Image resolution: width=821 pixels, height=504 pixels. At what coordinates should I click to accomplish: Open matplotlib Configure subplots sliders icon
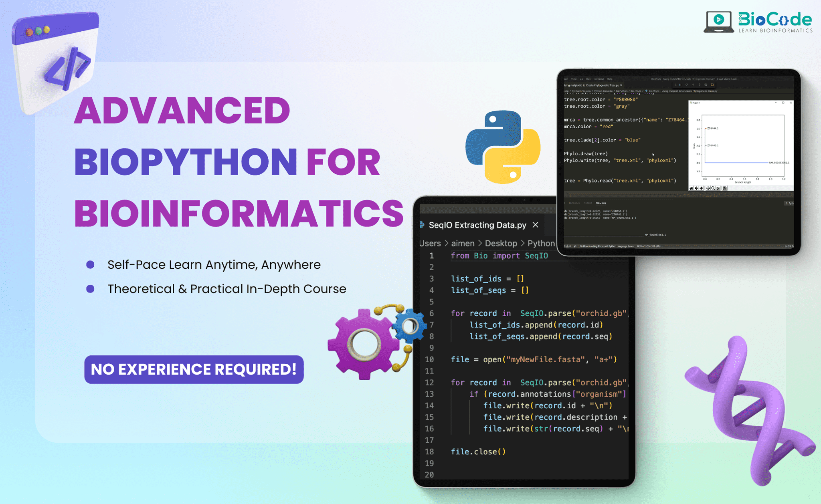pyautogui.click(x=718, y=188)
